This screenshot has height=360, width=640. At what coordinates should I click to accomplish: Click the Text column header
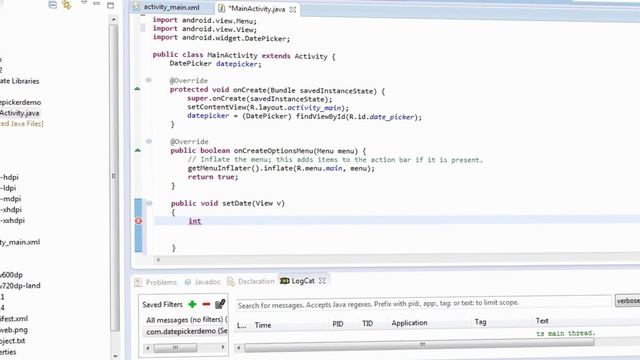click(x=542, y=321)
